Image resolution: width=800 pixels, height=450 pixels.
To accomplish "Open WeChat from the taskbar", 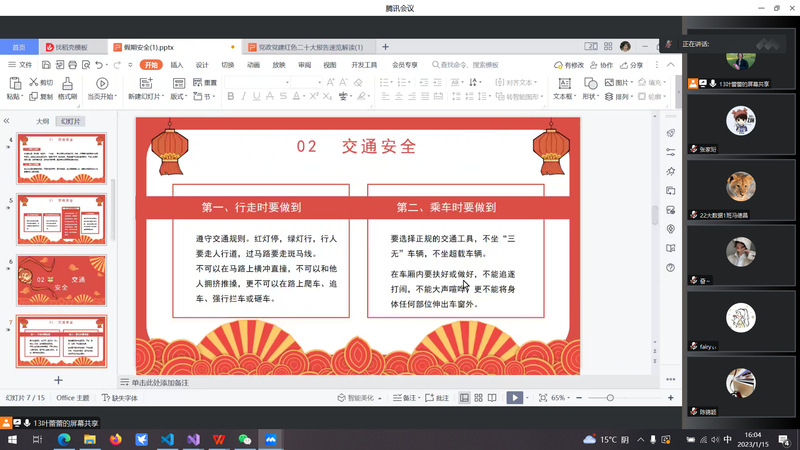I will pos(245,439).
